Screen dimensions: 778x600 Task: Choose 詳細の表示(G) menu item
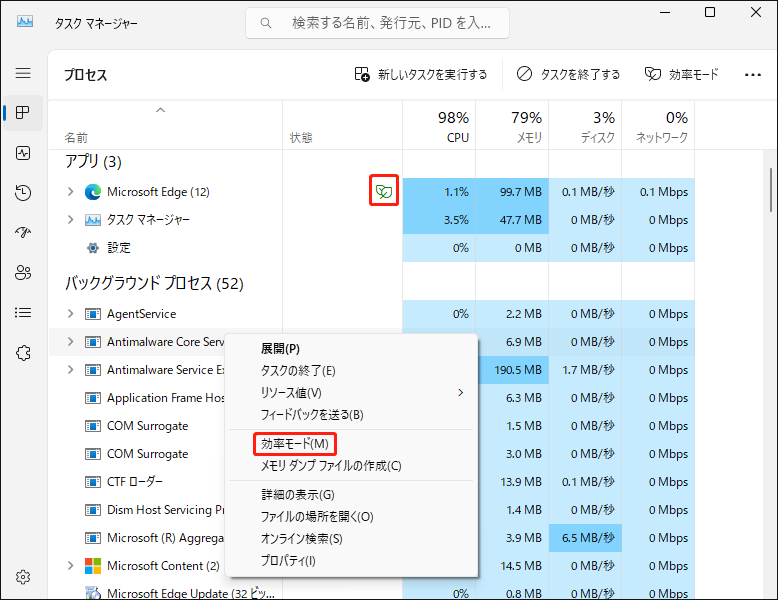(351, 495)
